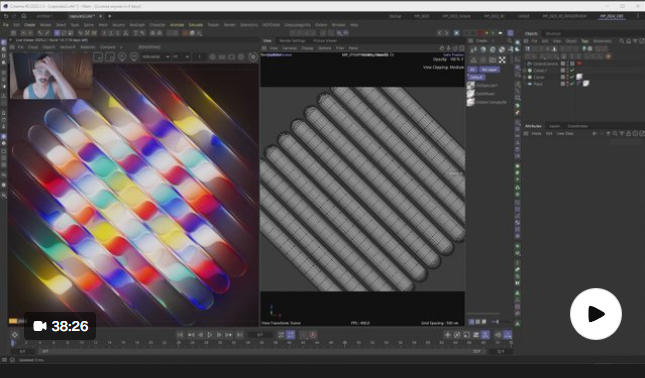Screen dimensions: 645x378
Task: Click the red record keyframe icon in the timeline
Action: click(313, 335)
